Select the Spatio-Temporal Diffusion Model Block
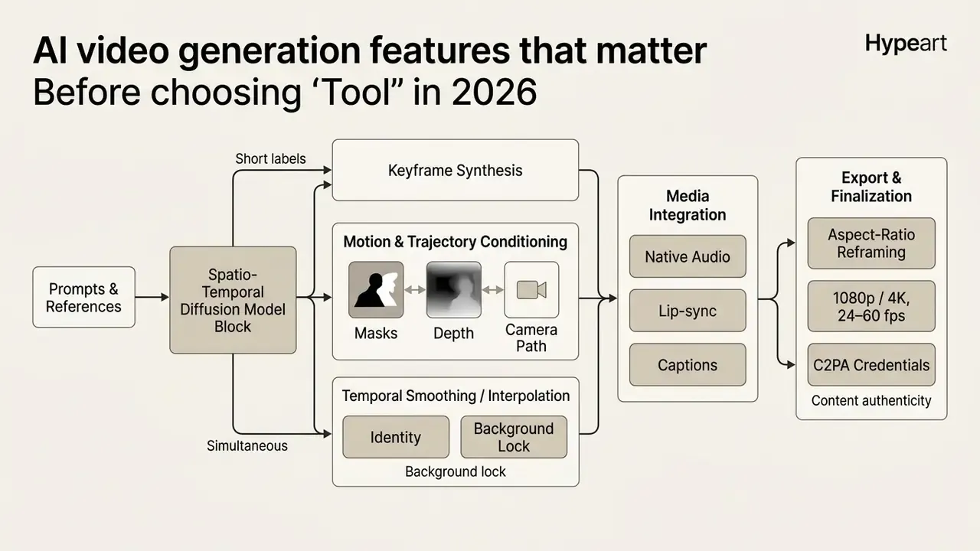980x551 pixels. click(233, 300)
